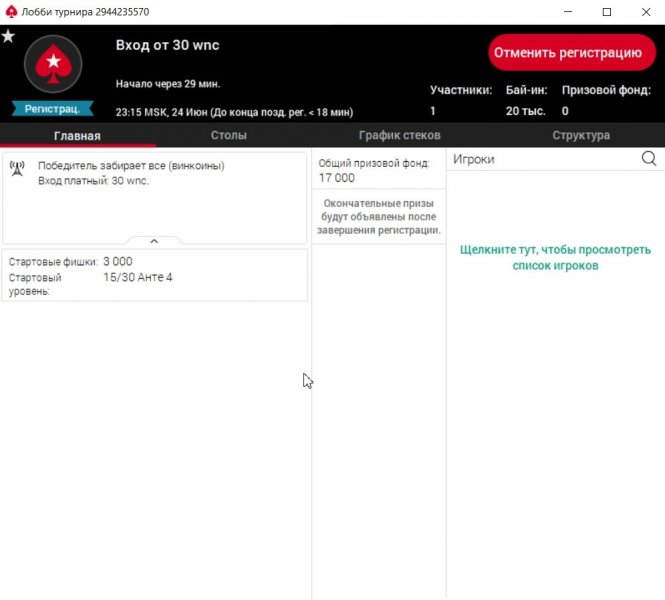Open the Столы tab

point(229,135)
